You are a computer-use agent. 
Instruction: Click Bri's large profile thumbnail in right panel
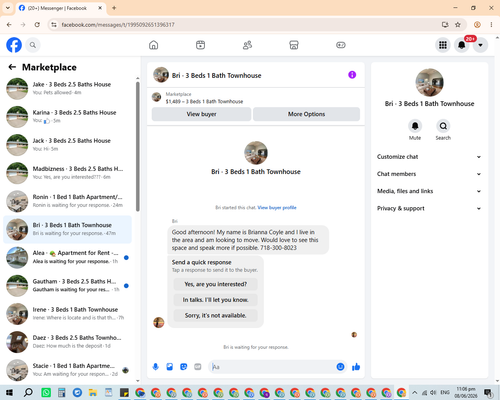click(429, 82)
